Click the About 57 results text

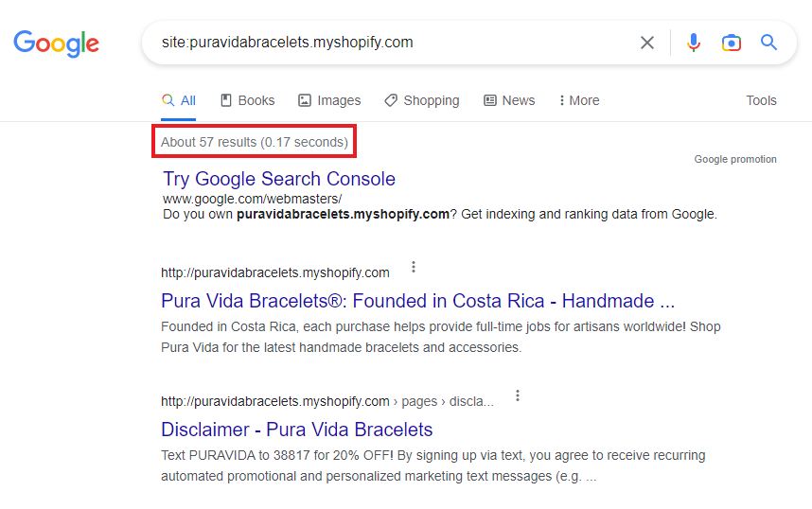tap(255, 142)
